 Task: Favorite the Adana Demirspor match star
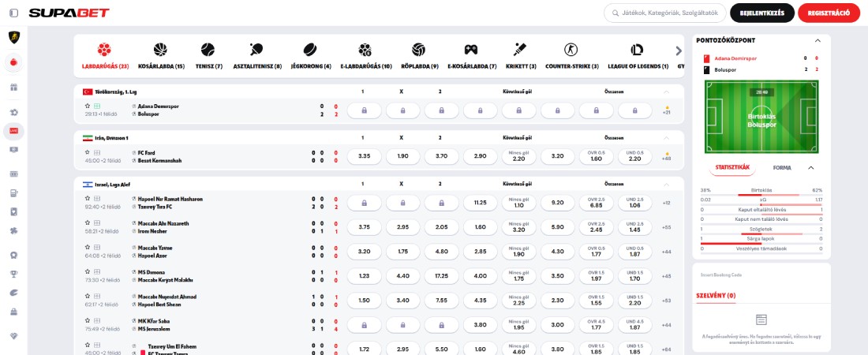point(87,106)
